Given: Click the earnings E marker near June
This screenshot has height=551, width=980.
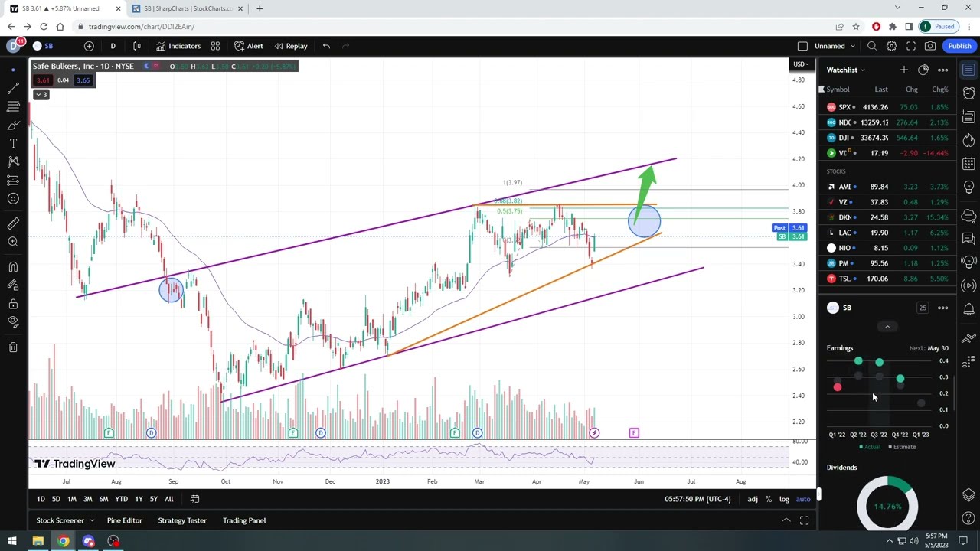Looking at the screenshot, I should tap(634, 433).
